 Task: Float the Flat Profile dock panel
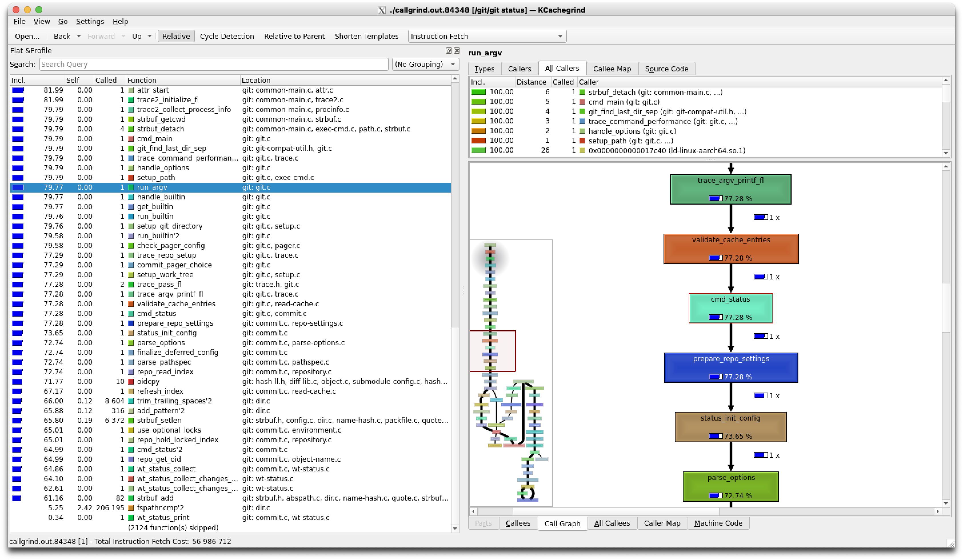pyautogui.click(x=449, y=50)
